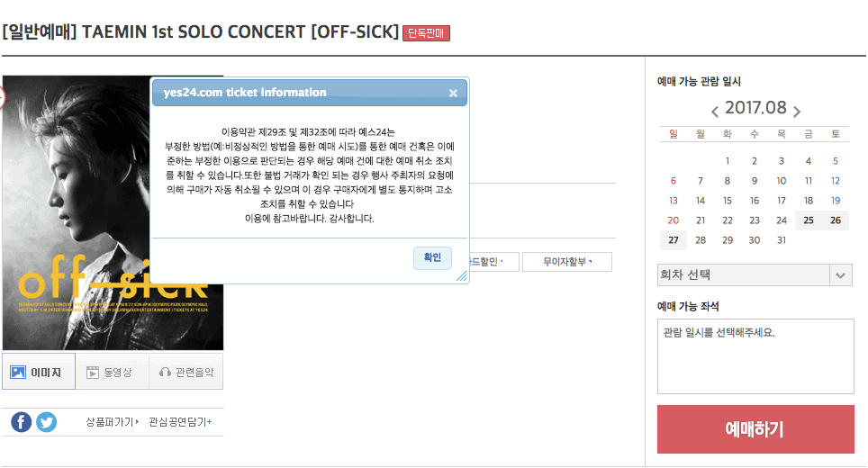Click the 예매 가능 좌석 text box
Viewport: 868px width, 468px height.
pyautogui.click(x=755, y=356)
